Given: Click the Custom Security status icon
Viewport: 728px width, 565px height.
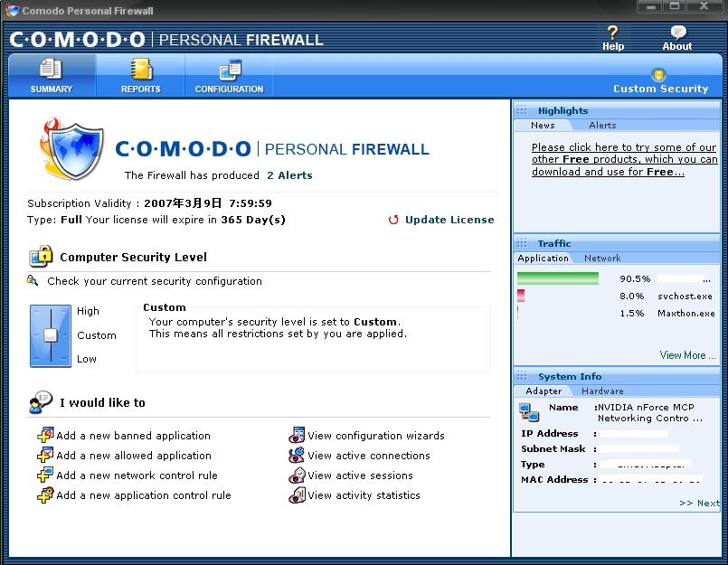Looking at the screenshot, I should [x=658, y=74].
